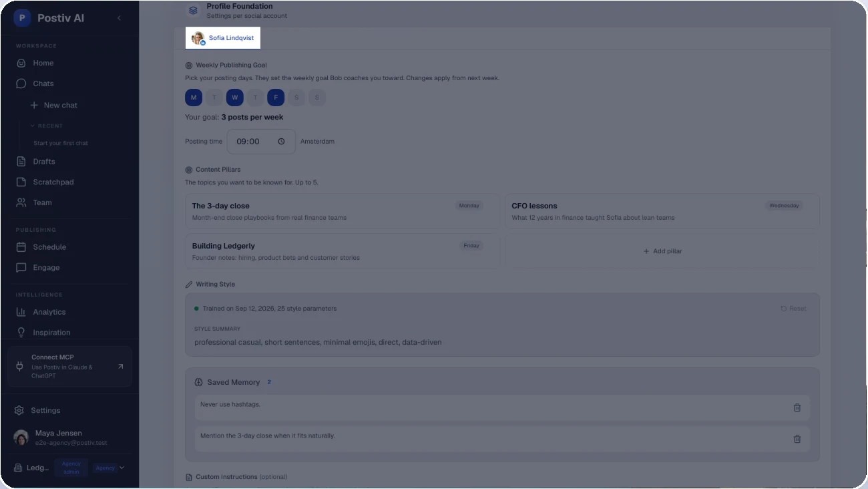Expand the Ledg... workspace switcher chevron
This screenshot has height=489, width=868.
[x=122, y=468]
